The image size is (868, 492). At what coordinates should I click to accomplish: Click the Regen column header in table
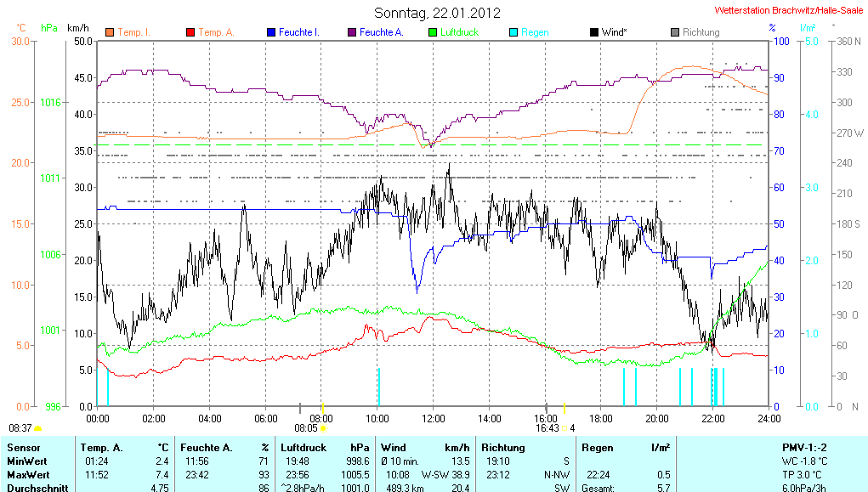click(x=597, y=447)
